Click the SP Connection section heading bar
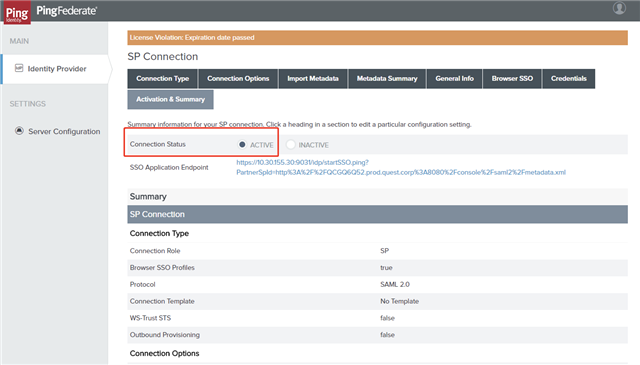 click(x=377, y=214)
